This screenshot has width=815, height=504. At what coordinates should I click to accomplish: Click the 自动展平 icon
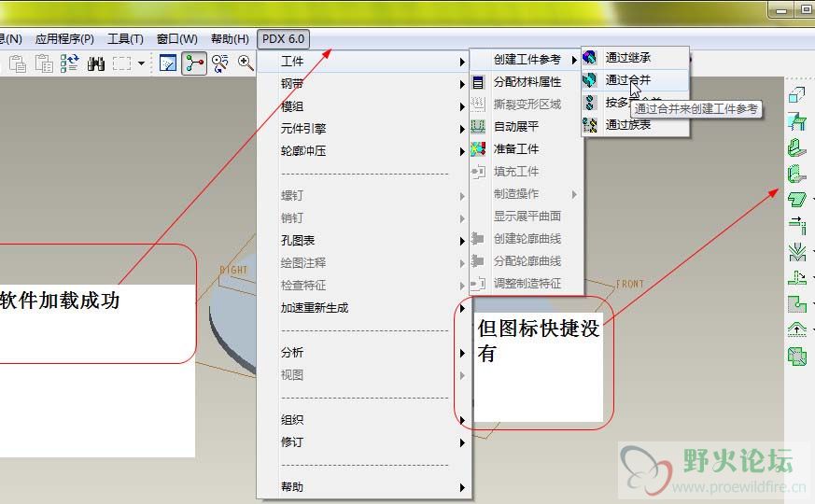pyautogui.click(x=478, y=126)
